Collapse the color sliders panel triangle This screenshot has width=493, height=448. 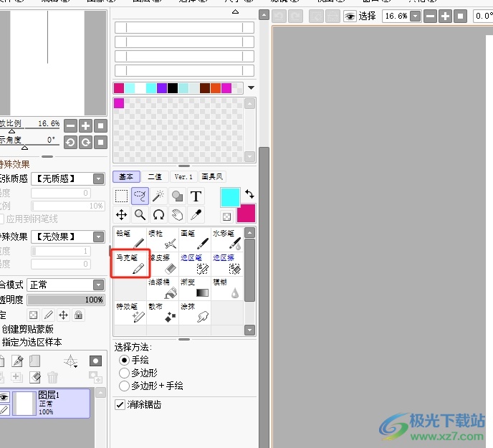point(235,11)
